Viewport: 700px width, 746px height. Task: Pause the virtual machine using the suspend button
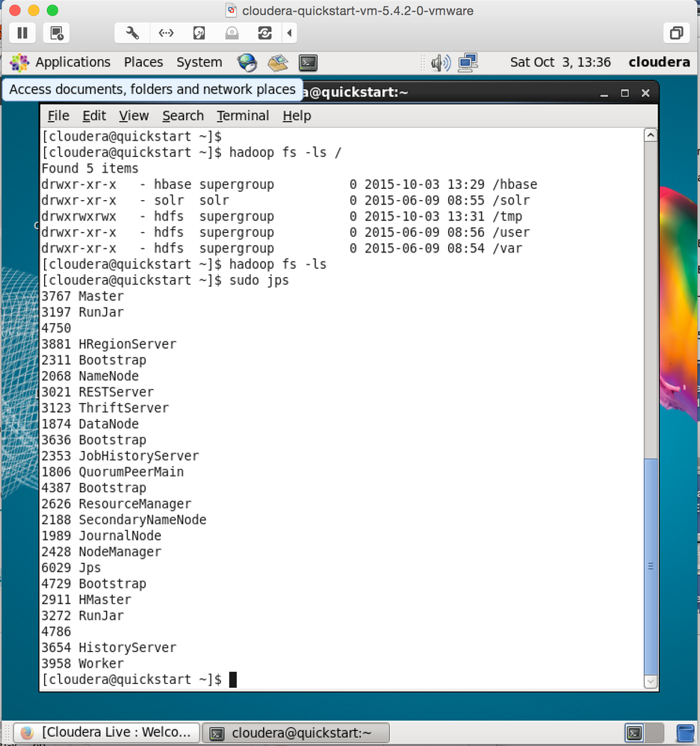(x=22, y=33)
